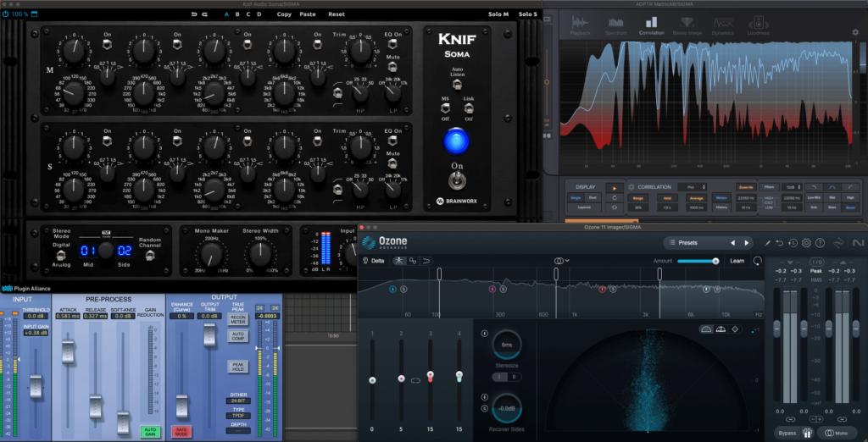Click the Ozone undo arrow icon
868x442 pixels.
point(780,243)
